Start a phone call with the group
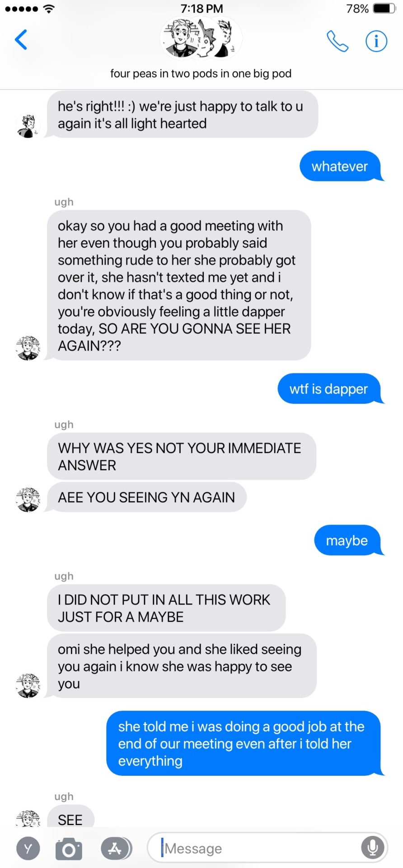403x868 pixels. click(337, 41)
